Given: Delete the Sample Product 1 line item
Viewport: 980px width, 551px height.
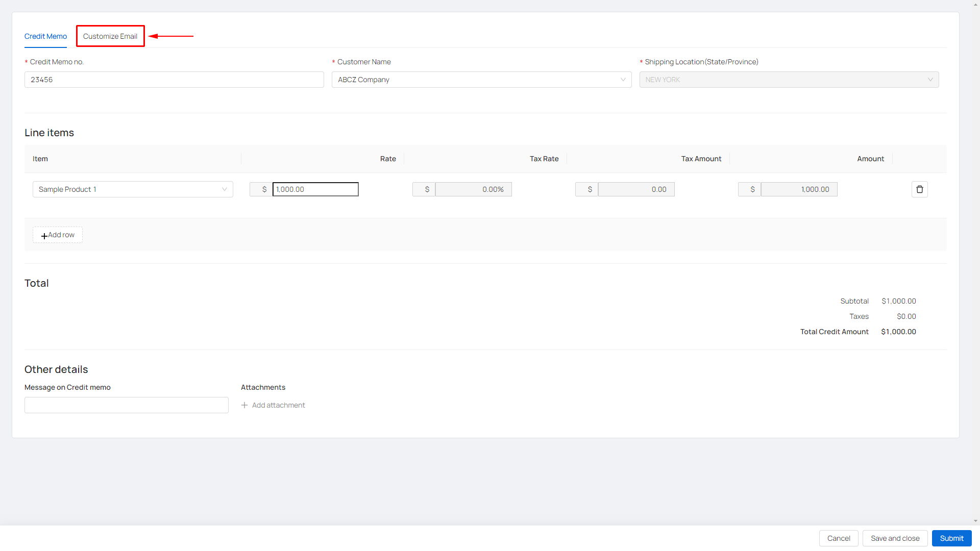Looking at the screenshot, I should tap(919, 189).
